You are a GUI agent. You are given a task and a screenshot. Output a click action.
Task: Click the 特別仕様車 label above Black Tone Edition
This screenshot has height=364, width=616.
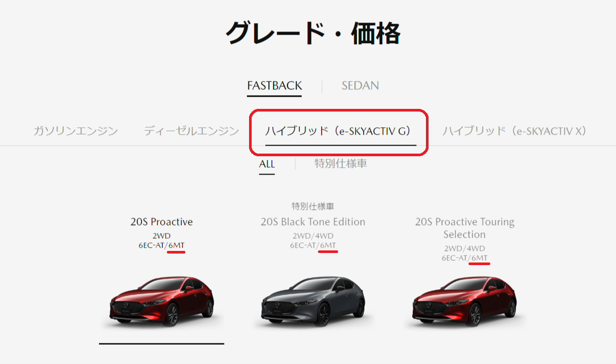pos(313,206)
